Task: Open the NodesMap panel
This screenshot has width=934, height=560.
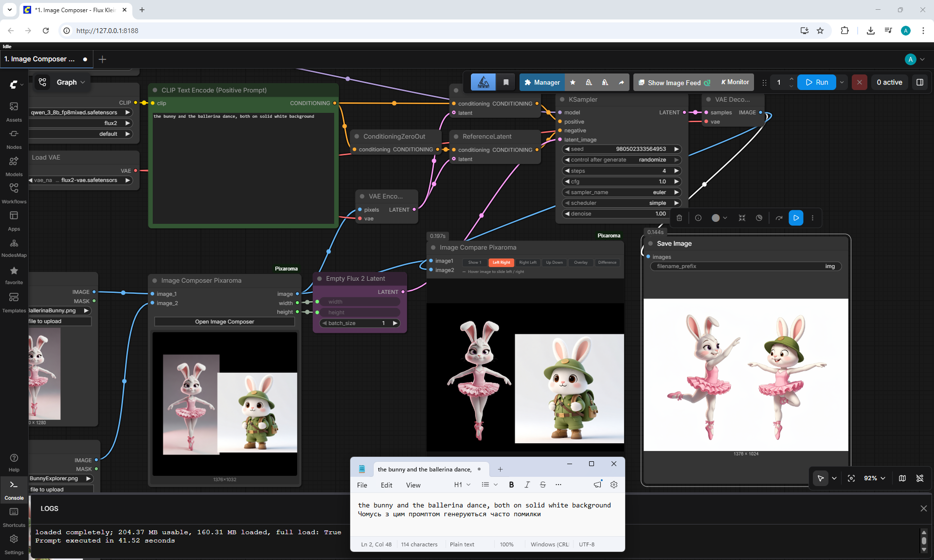Action: (x=14, y=248)
